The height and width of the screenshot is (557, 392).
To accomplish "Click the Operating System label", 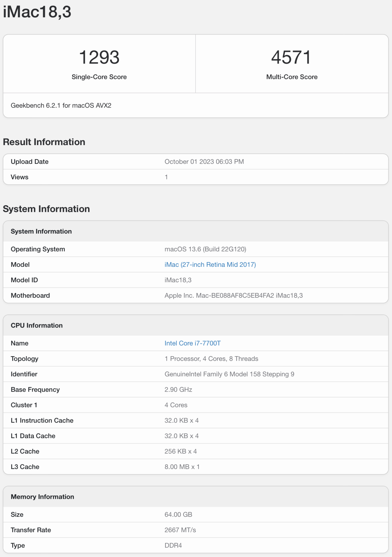I will [x=38, y=249].
